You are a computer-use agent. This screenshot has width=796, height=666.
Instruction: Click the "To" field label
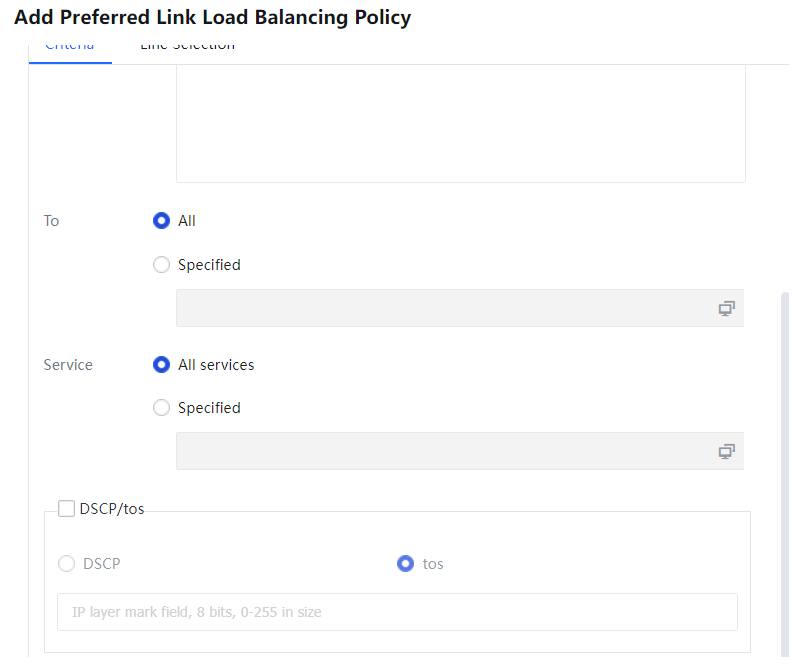pyautogui.click(x=52, y=221)
